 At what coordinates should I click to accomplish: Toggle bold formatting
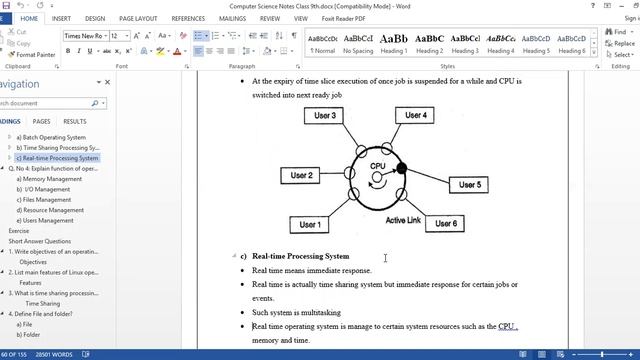click(68, 51)
